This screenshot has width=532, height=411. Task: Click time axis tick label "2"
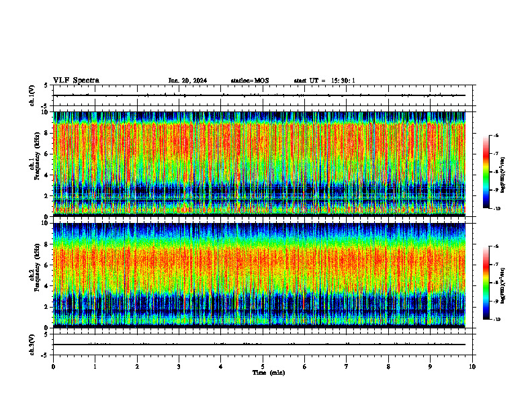137,367
